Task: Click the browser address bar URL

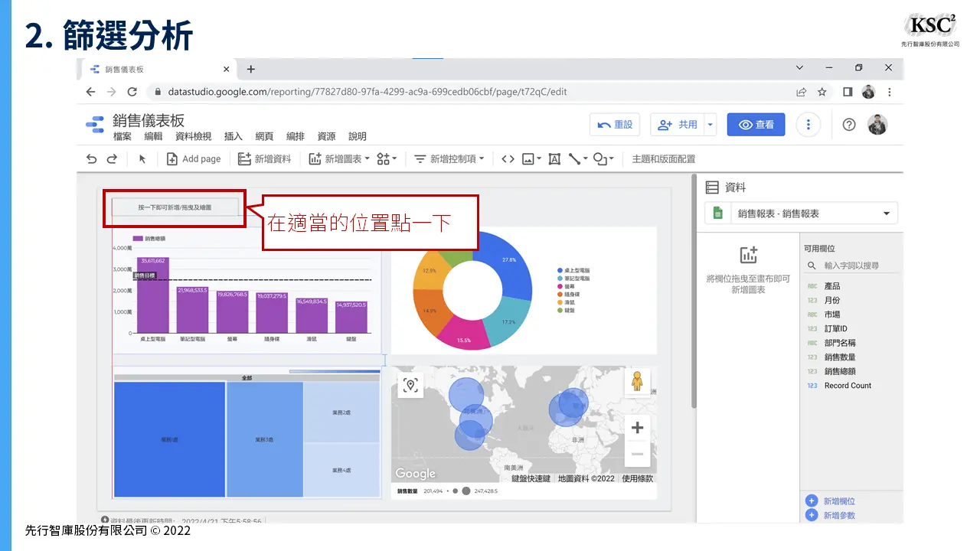Action: click(x=367, y=92)
